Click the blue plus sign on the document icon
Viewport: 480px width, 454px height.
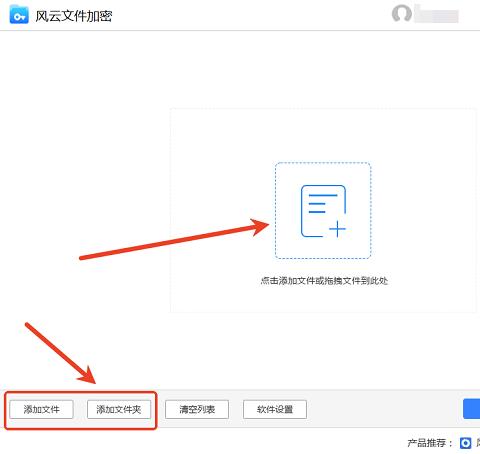(337, 229)
